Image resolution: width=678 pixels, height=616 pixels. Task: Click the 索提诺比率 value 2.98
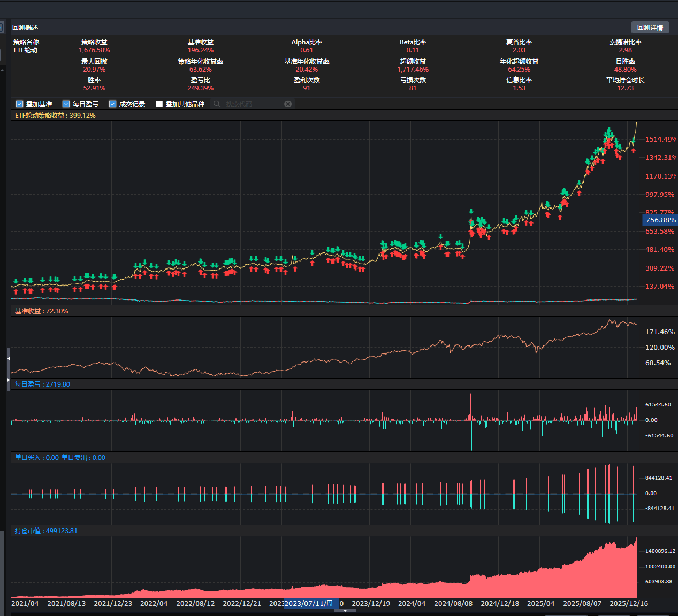pos(625,50)
